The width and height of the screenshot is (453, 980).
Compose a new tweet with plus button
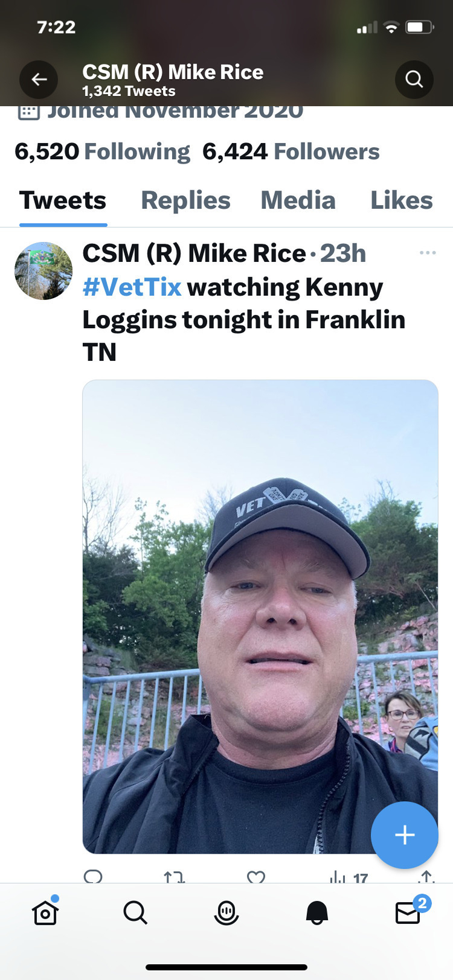pyautogui.click(x=404, y=835)
